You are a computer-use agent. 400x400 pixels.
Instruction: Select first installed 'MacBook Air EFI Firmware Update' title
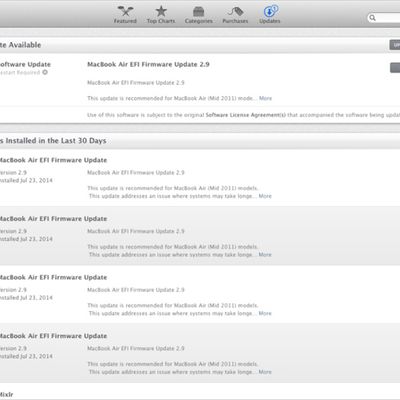(x=53, y=160)
